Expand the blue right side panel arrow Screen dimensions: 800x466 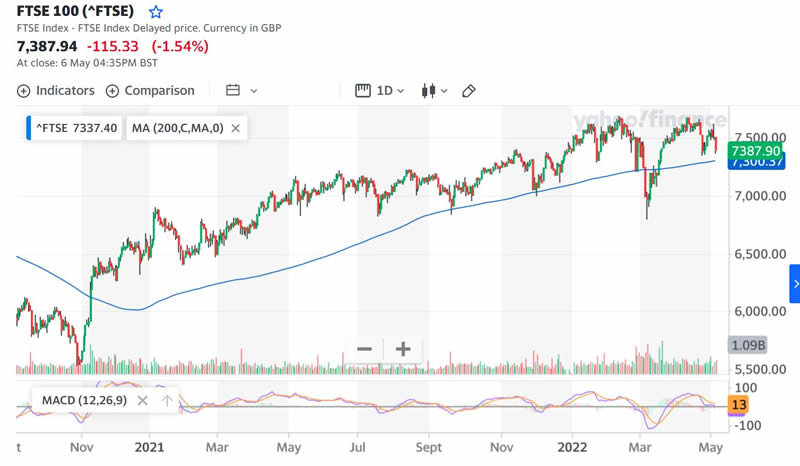[795, 284]
